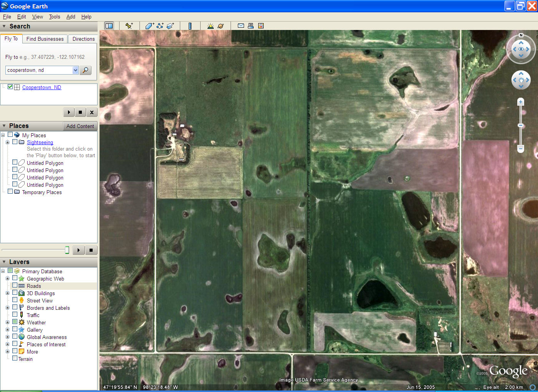
Task: Play the Places tour
Action: (78, 250)
